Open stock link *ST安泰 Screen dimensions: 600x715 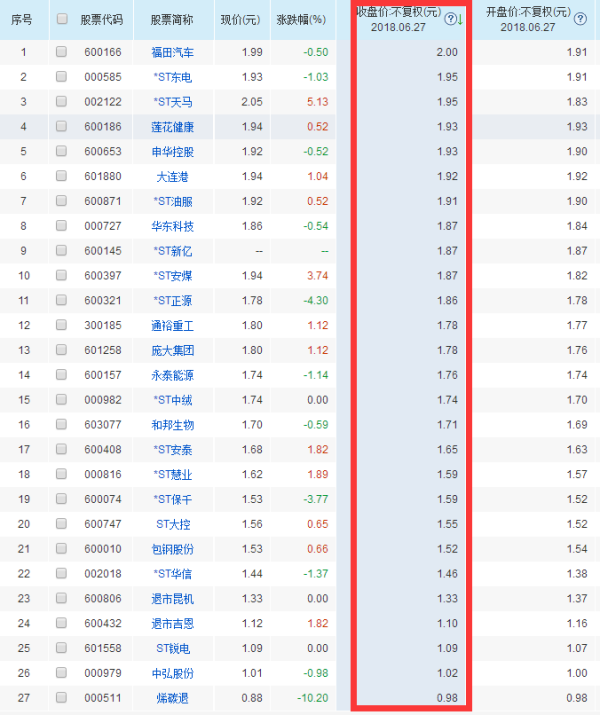coord(172,450)
